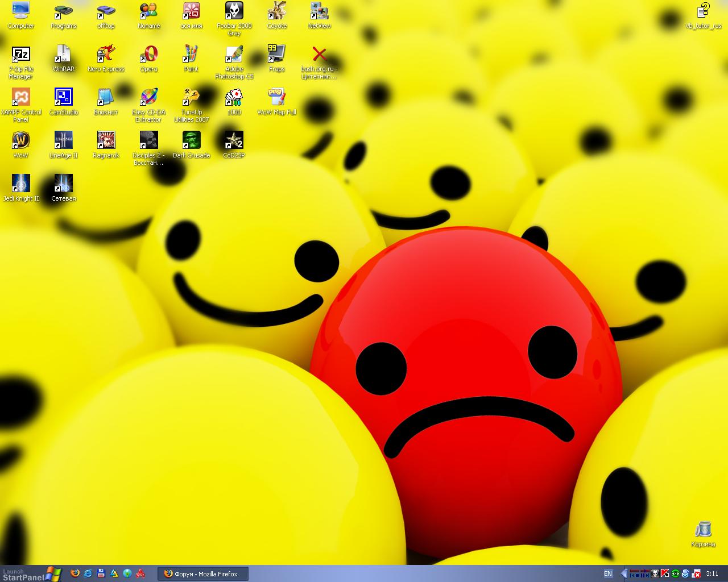This screenshot has height=582, width=728.
Task: Open TuneUp Utilities 2007 shortcut
Action: pyautogui.click(x=192, y=106)
